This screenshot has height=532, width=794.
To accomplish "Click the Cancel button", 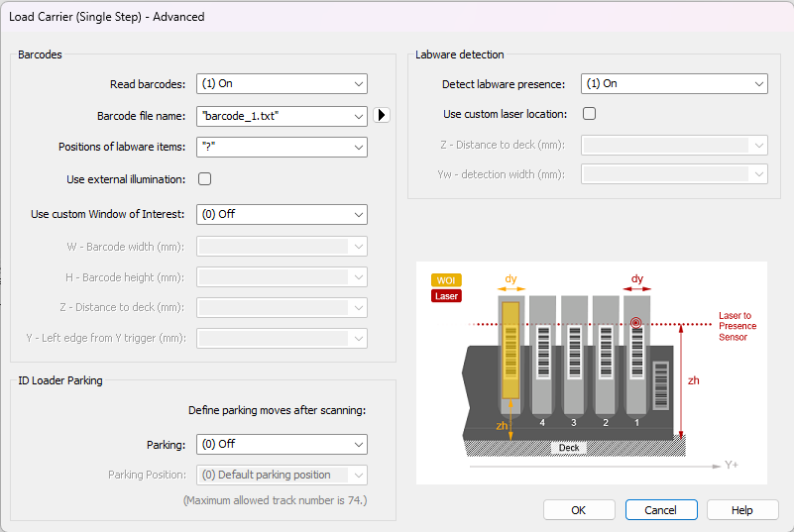I will (x=661, y=510).
